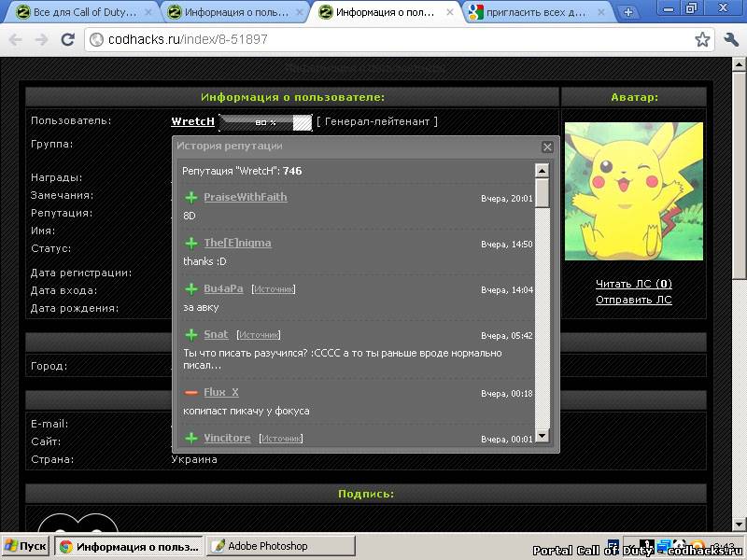Click the 'Украина' country value
The height and width of the screenshot is (560, 747).
pyautogui.click(x=194, y=459)
